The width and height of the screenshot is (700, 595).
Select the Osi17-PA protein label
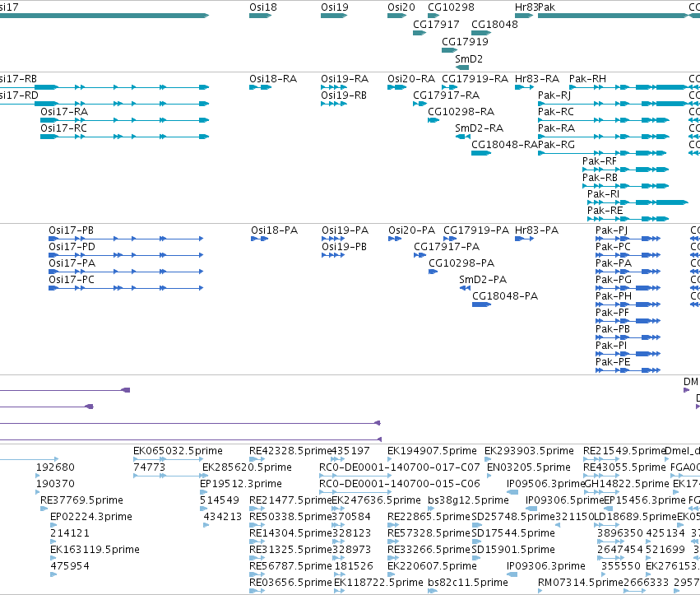point(72,264)
